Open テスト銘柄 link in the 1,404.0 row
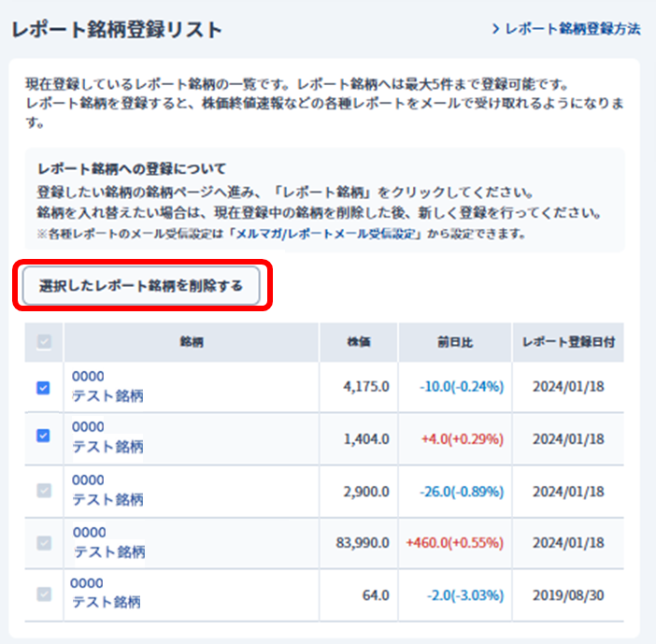This screenshot has height=644, width=656. [x=107, y=447]
